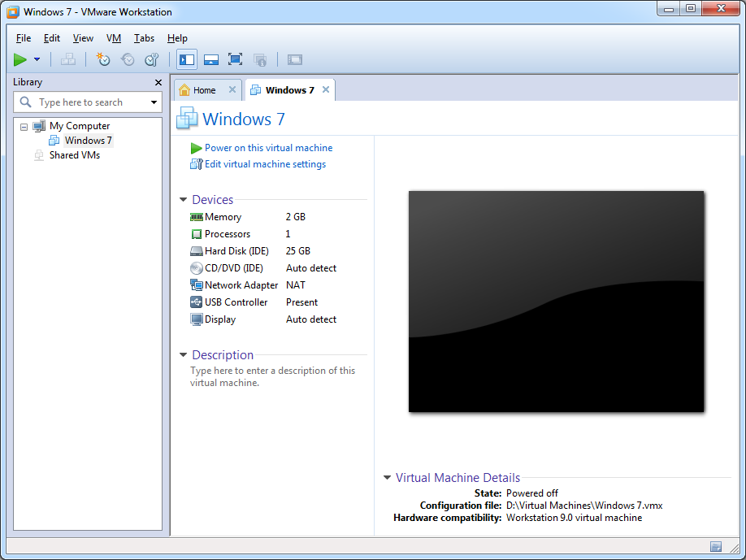Select Windows 7 in the library tree
The height and width of the screenshot is (560, 746).
tap(88, 141)
